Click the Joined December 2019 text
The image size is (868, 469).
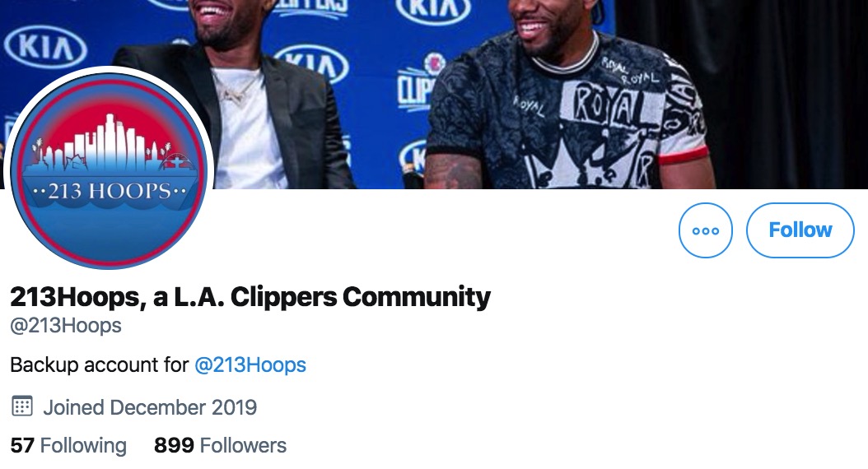click(x=150, y=407)
